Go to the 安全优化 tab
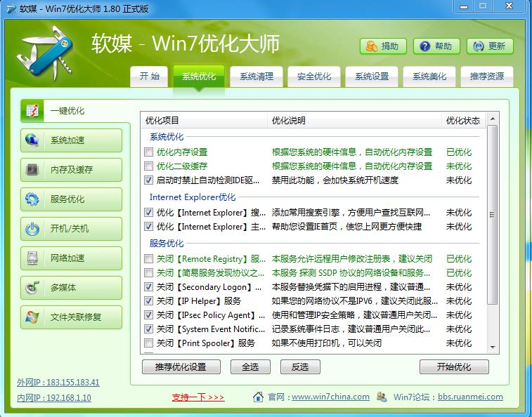532x417 pixels. (x=314, y=77)
